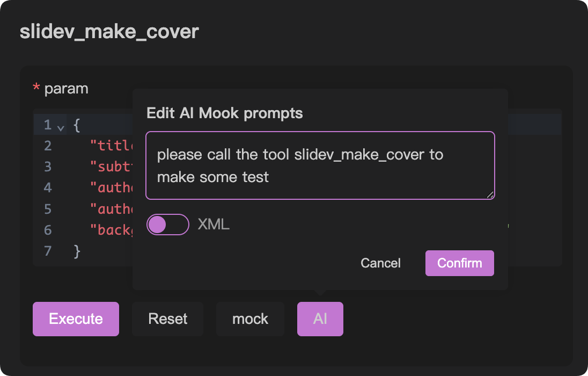
Task: Focus the AI prompt text area
Action: pos(320,165)
